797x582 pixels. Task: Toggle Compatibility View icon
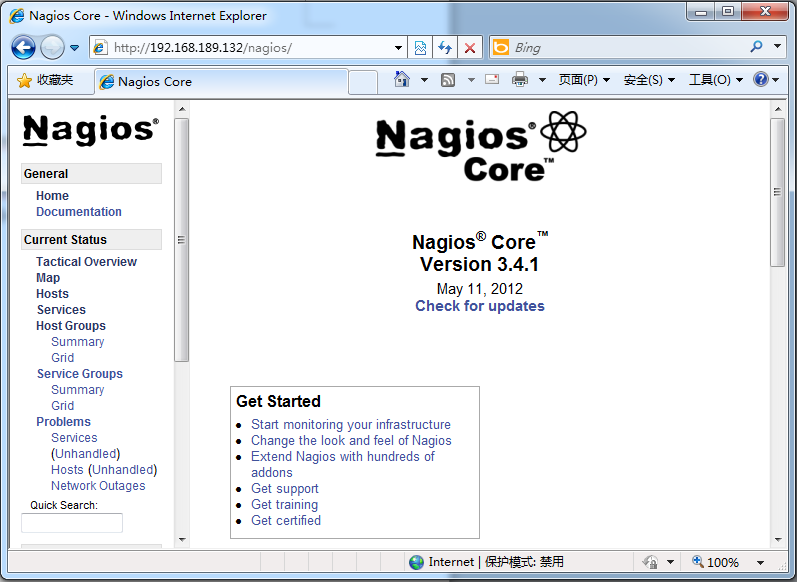point(420,48)
